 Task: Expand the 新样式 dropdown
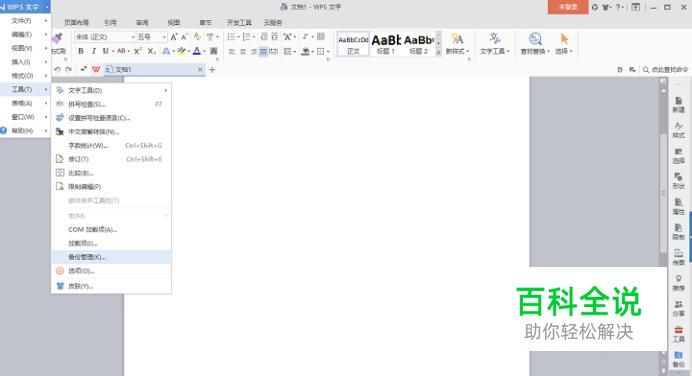point(467,52)
